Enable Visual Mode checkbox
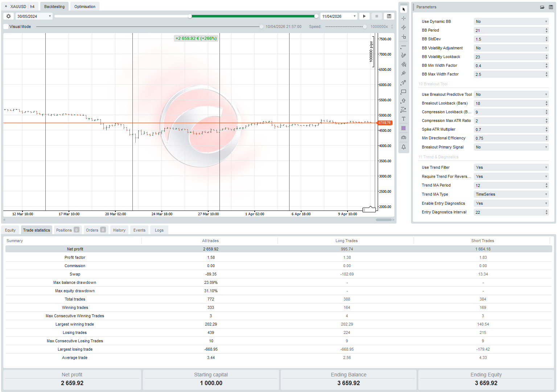The height and width of the screenshot is (392, 558). tap(5, 26)
